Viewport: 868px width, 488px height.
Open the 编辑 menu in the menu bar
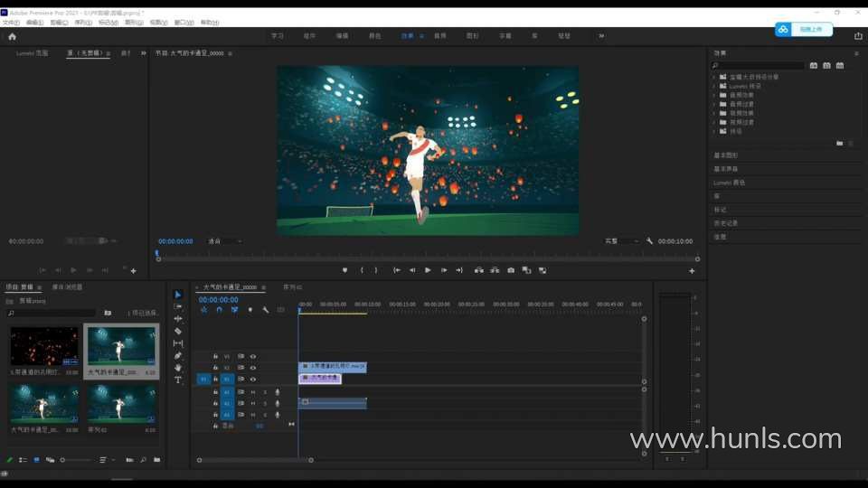tap(34, 22)
